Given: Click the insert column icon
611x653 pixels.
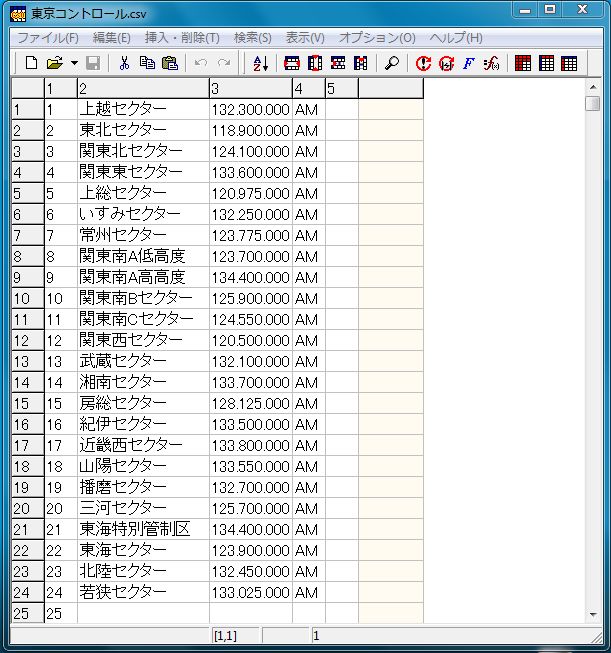Looking at the screenshot, I should point(315,63).
